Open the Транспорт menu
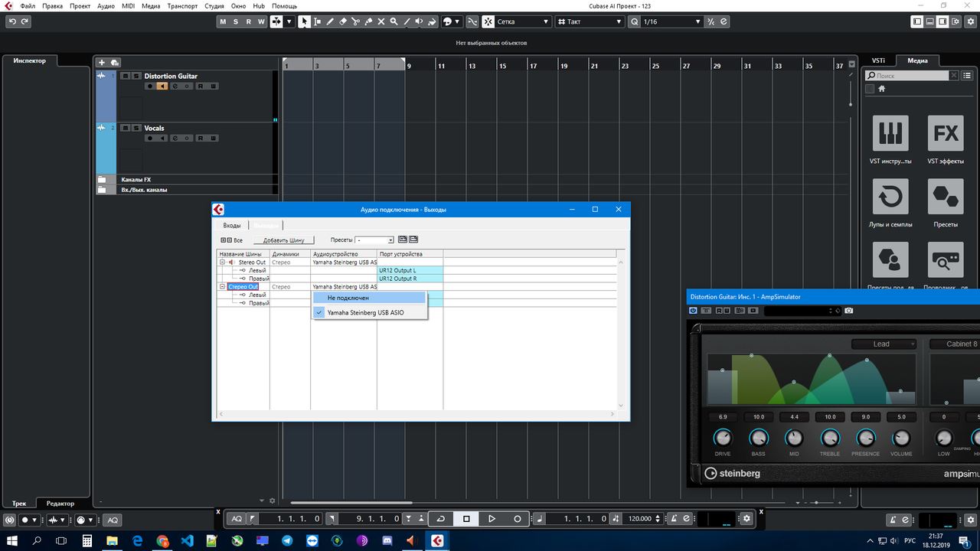This screenshot has width=980, height=551. (182, 6)
